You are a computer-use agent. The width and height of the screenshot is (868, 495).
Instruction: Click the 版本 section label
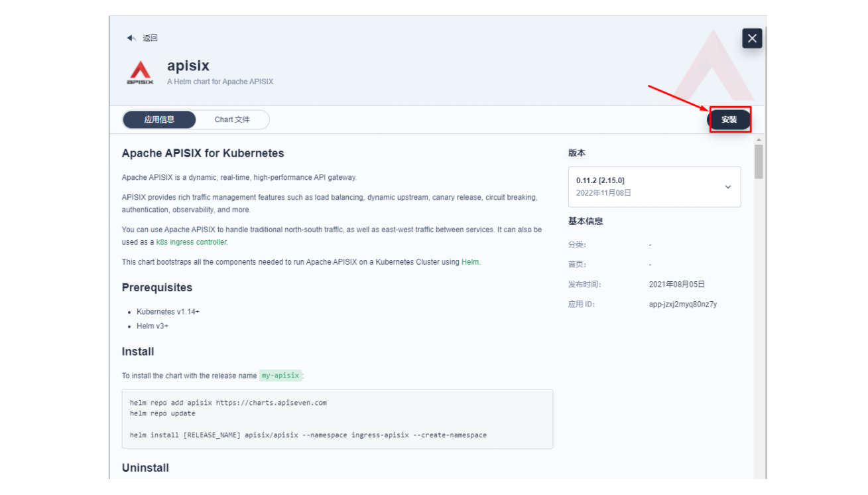click(577, 153)
